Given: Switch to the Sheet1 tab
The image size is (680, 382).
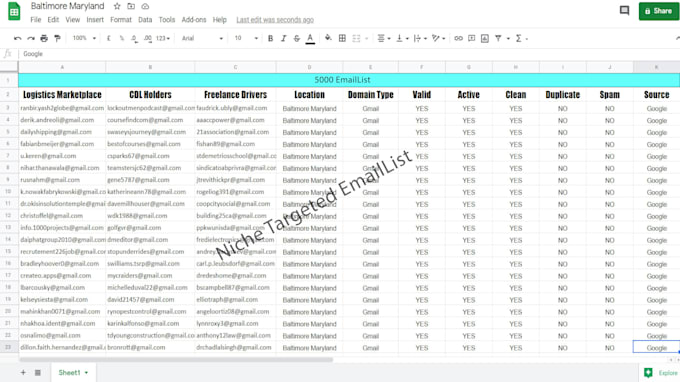Looking at the screenshot, I should [x=73, y=372].
